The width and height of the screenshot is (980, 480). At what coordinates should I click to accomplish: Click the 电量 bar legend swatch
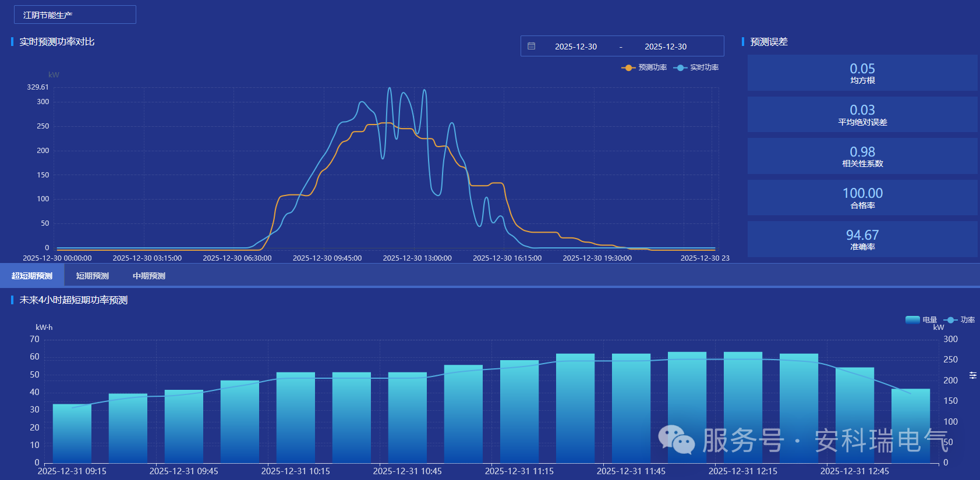pyautogui.click(x=912, y=319)
